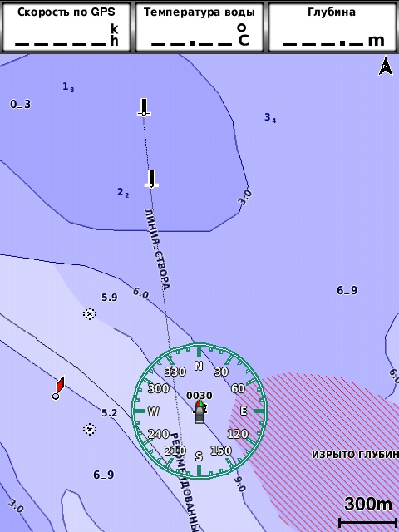
Task: Tap the N mark on the compass rose
Action: pyautogui.click(x=199, y=366)
